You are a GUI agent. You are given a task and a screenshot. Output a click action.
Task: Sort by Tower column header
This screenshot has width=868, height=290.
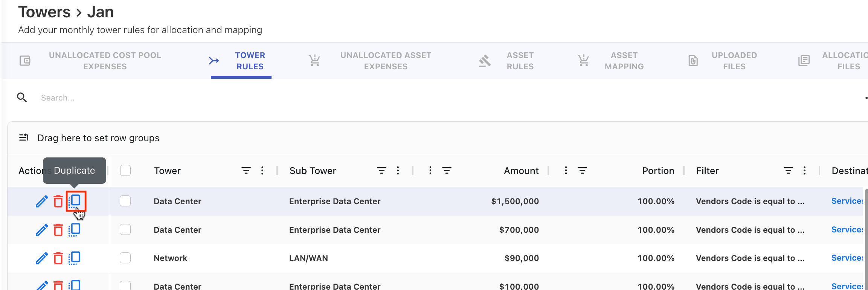pyautogui.click(x=168, y=171)
